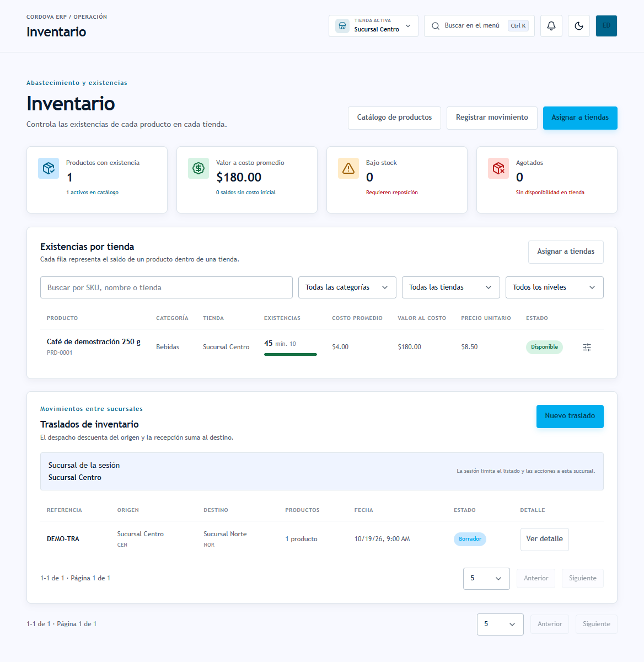Open adjustments icon for Café de demostración row
Viewport: 644px width, 662px height.
coord(587,347)
